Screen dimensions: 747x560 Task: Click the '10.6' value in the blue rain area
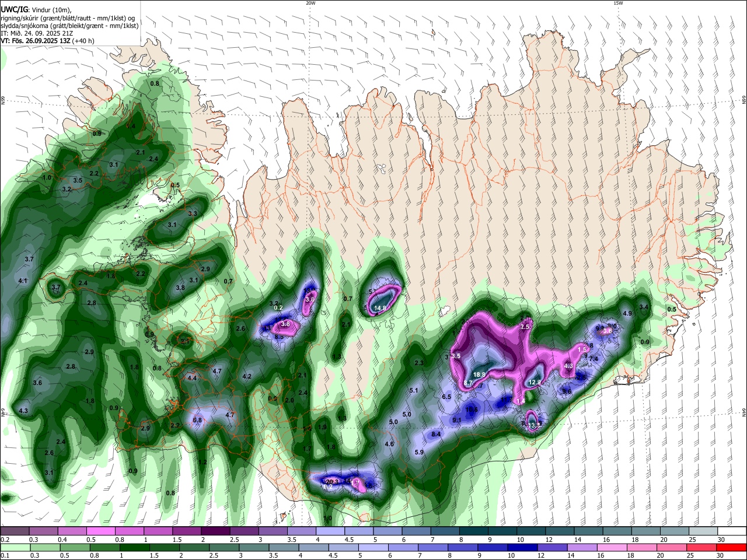tap(472, 410)
